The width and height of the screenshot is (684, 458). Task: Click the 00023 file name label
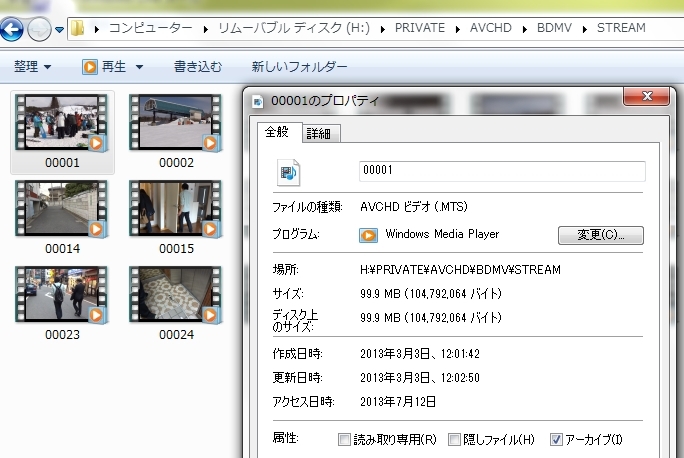click(x=62, y=335)
